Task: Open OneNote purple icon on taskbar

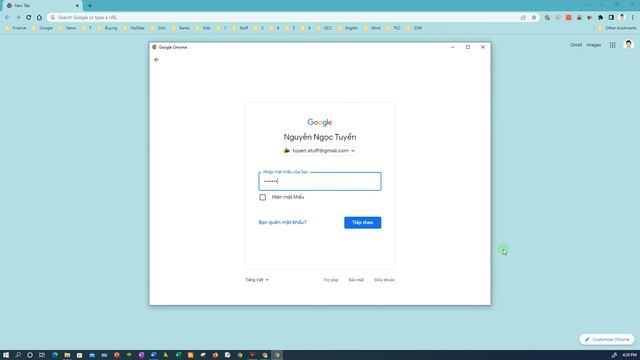Action: tap(141, 355)
